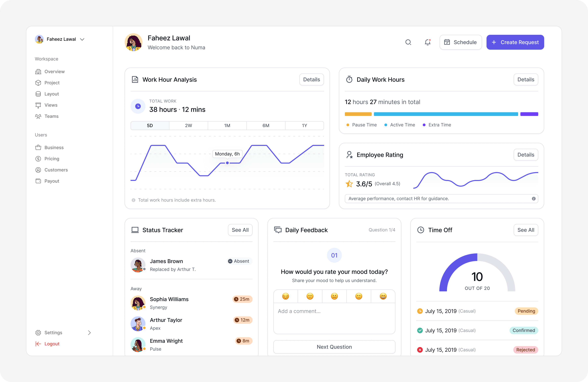Switch chart range to 2W
Screen dimensions: 588x382
pyautogui.click(x=189, y=126)
